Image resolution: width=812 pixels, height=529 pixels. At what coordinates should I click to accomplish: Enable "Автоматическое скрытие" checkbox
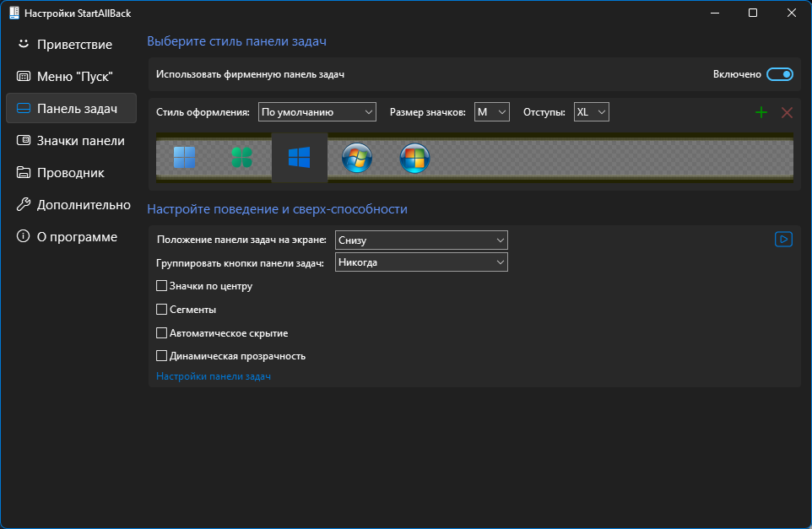[x=161, y=332]
